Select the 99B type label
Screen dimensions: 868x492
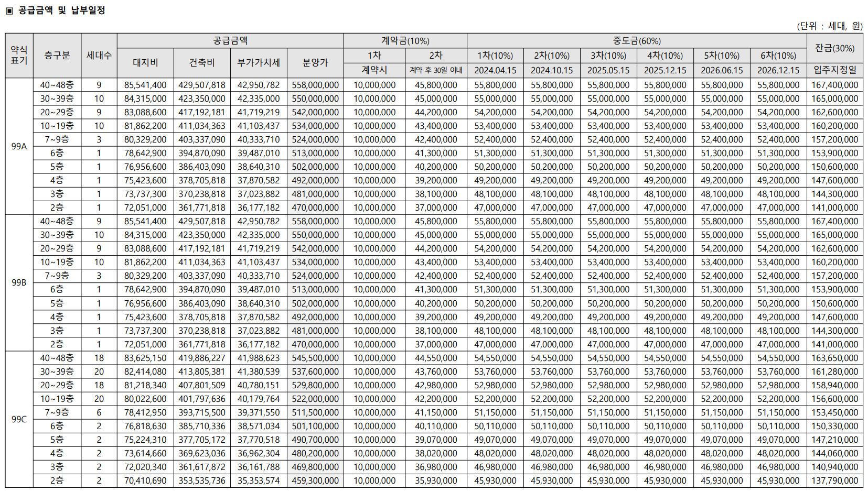point(19,282)
